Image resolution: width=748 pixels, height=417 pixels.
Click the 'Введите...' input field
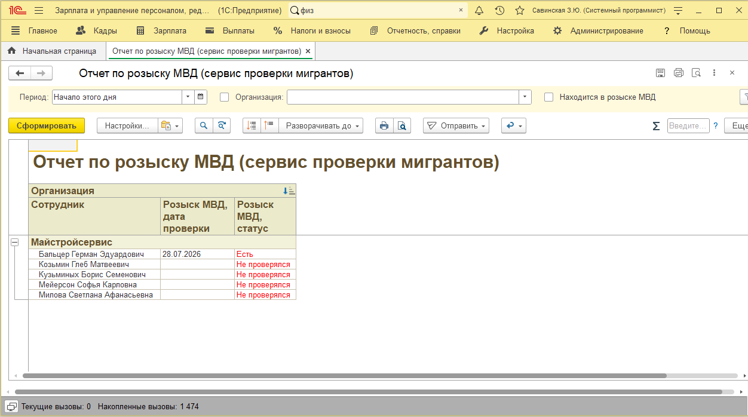click(688, 125)
